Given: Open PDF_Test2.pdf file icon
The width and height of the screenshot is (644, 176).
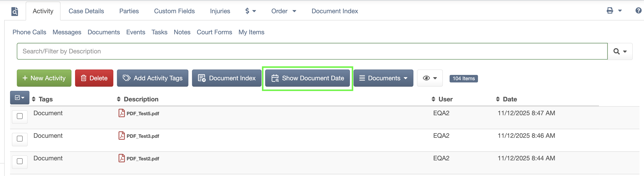Looking at the screenshot, I should [121, 158].
